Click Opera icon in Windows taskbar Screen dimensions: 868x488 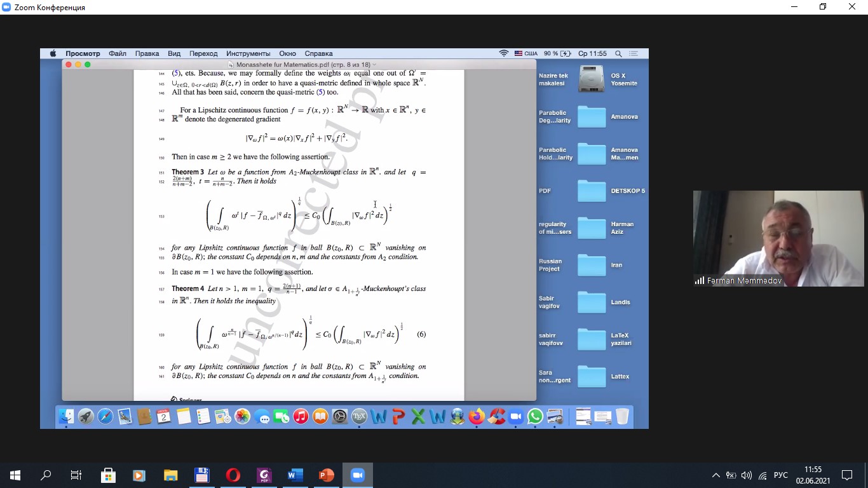tap(233, 475)
